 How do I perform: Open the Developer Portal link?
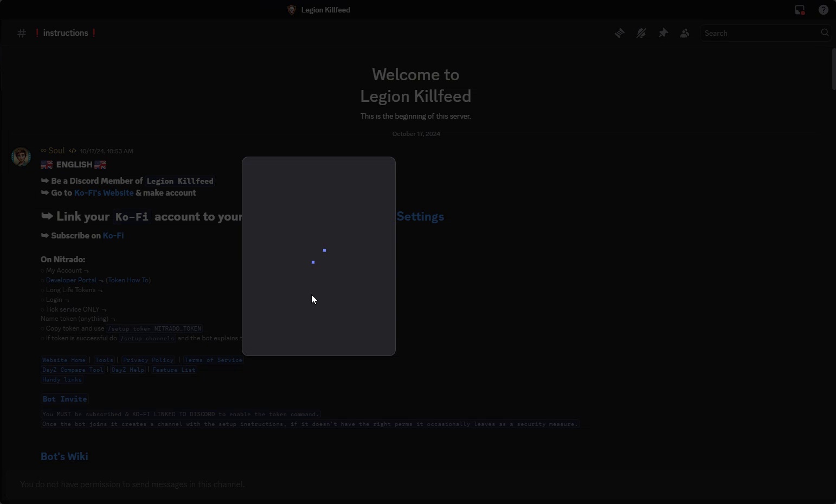[72, 281]
